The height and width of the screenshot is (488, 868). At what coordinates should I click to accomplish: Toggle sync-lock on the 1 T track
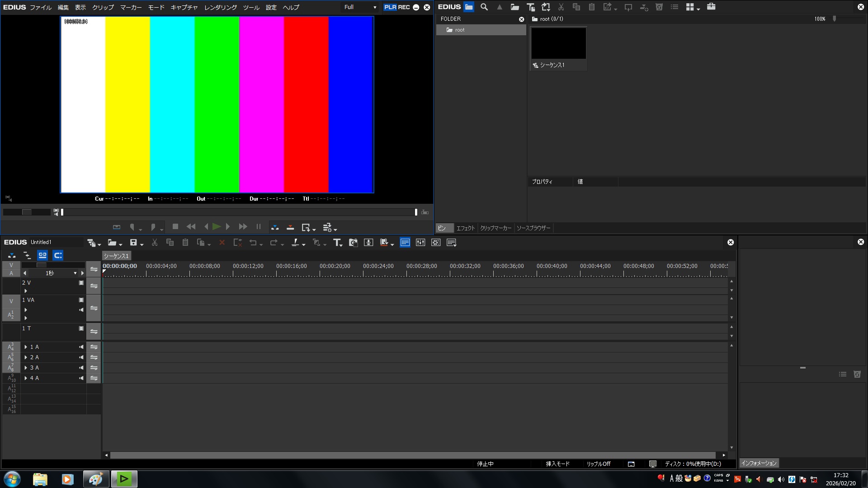(94, 332)
